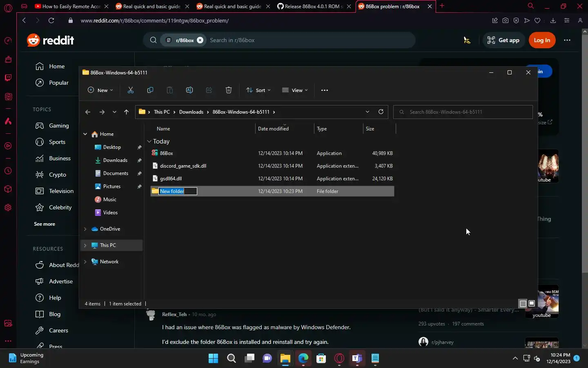Click the Share icon in Explorer toolbar

tap(209, 90)
